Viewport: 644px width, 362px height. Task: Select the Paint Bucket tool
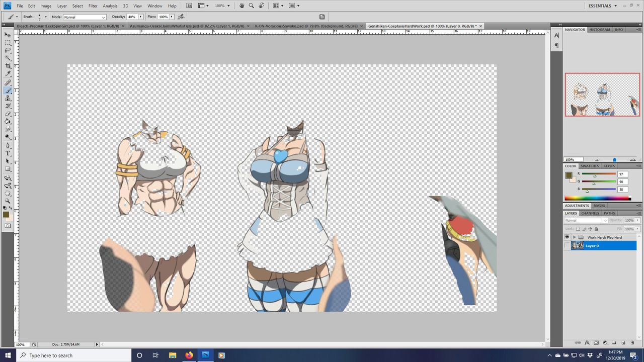(8, 122)
